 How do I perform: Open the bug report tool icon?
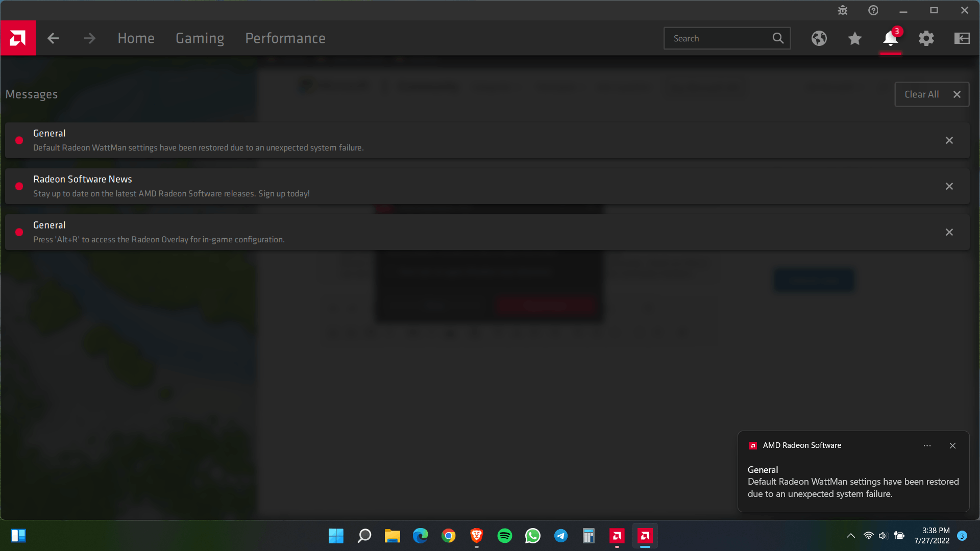(843, 10)
